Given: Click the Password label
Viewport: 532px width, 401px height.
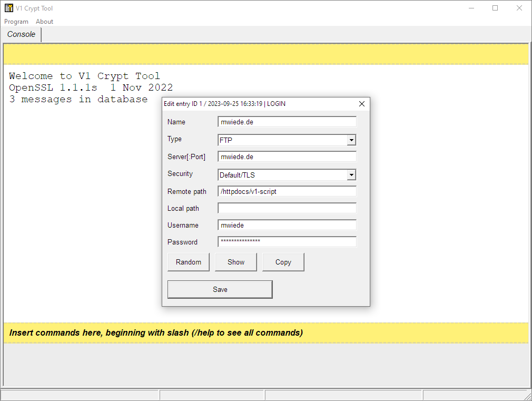Looking at the screenshot, I should (x=182, y=242).
